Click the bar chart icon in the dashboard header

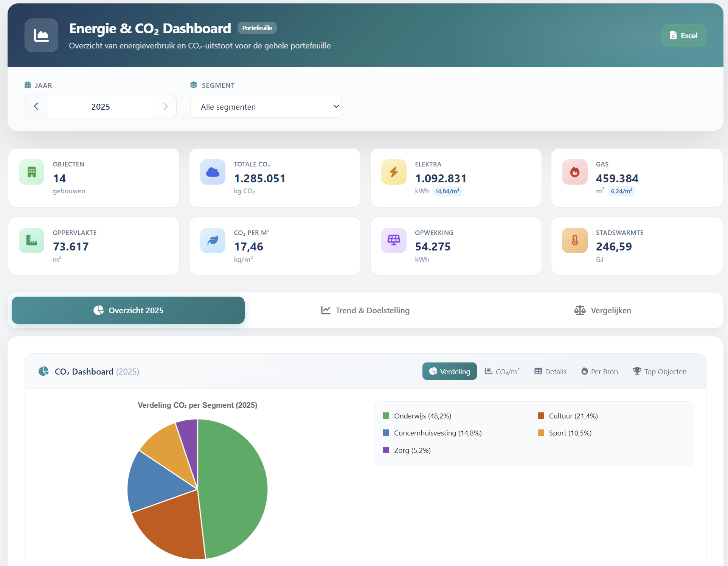coord(41,35)
